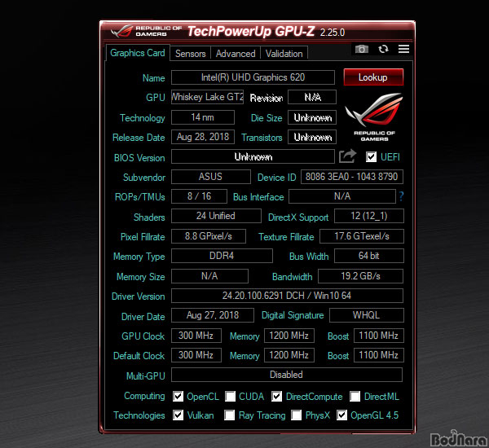
Task: Open the Advanced tab
Action: [x=236, y=54]
